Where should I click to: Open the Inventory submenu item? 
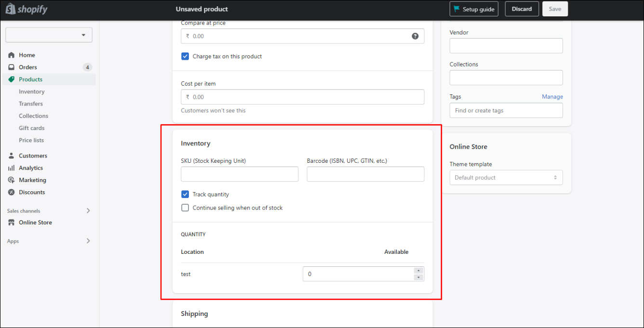pos(32,92)
